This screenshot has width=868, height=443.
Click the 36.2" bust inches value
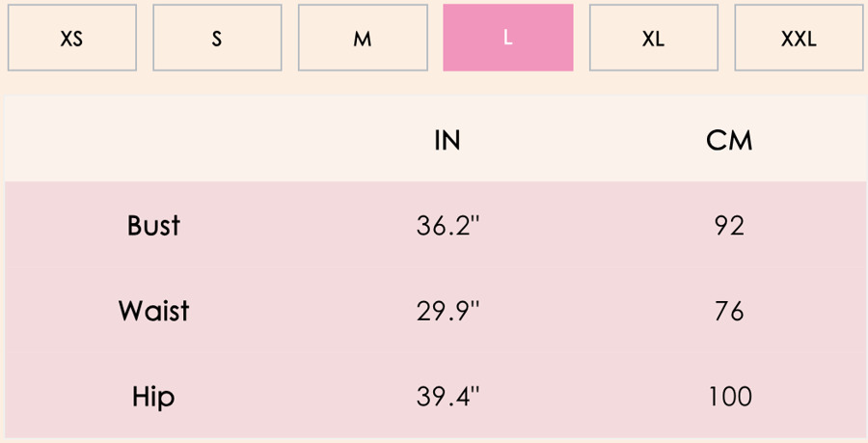[448, 226]
